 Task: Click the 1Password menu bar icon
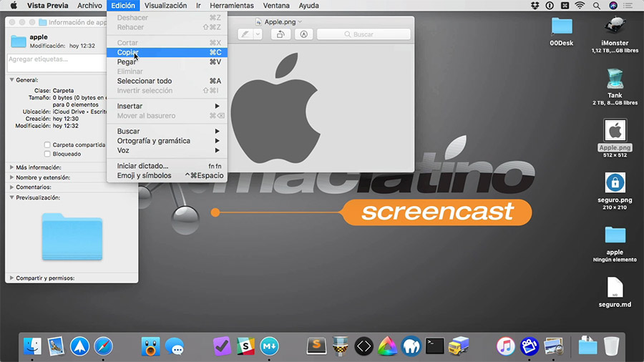(x=550, y=5)
